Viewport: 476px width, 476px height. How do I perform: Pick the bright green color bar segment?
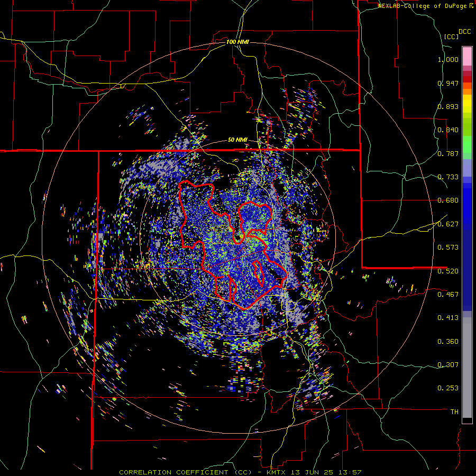[x=467, y=144]
